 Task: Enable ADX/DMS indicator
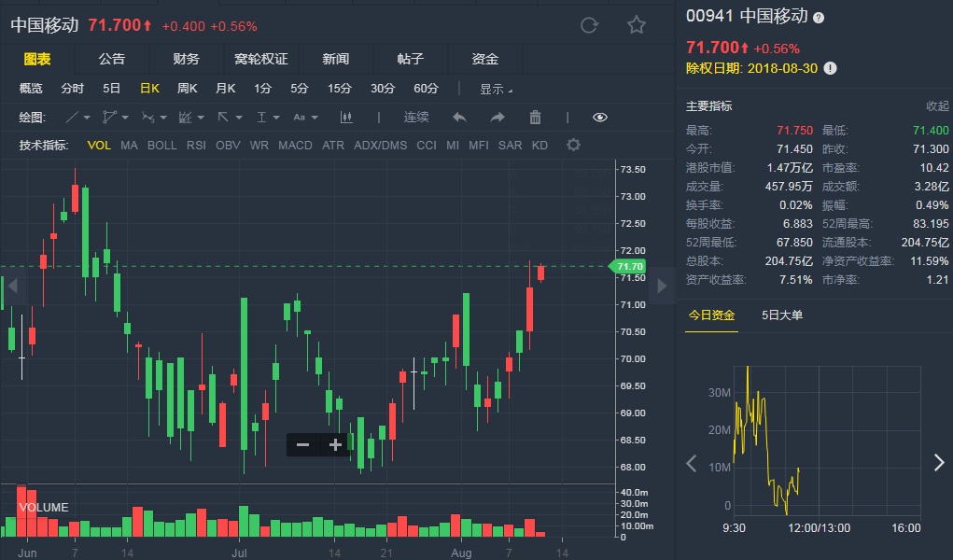[x=381, y=146]
